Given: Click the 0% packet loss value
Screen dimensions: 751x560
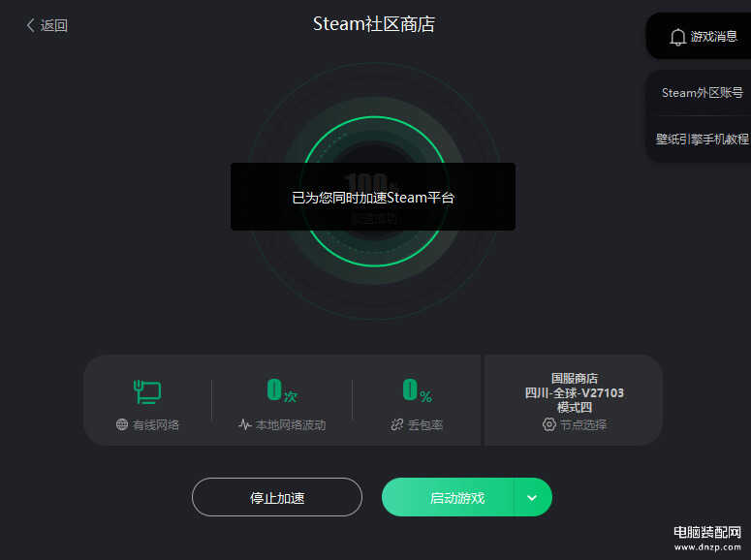Looking at the screenshot, I should (x=418, y=389).
